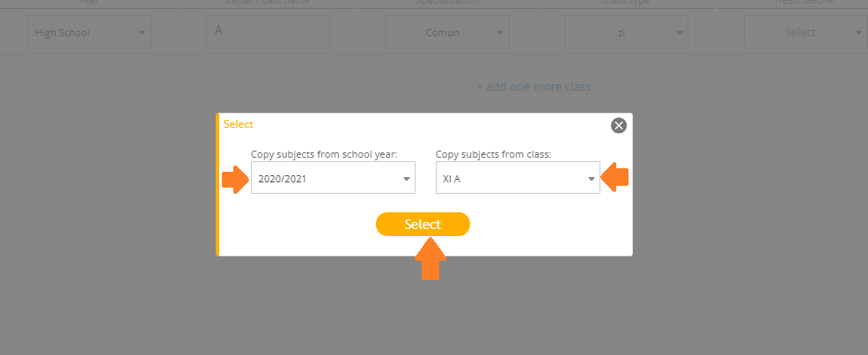Open the head teacher 'select' dropdown
Screen dimensions: 868x355
coord(805,32)
